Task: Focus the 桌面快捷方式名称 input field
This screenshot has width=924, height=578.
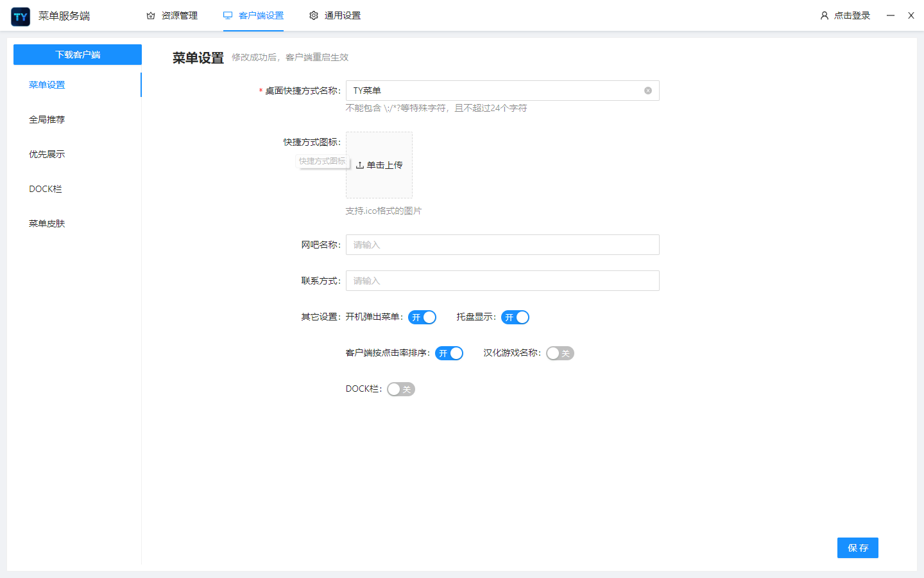Action: point(502,91)
